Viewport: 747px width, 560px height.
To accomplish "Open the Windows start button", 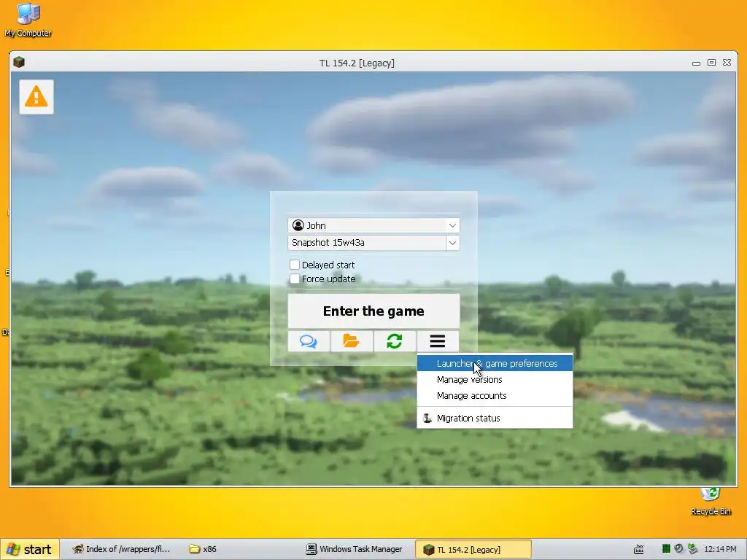I will (x=29, y=550).
